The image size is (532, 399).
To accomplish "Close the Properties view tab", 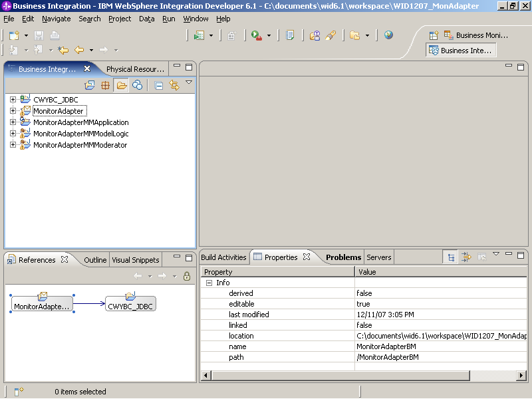I will point(307,257).
